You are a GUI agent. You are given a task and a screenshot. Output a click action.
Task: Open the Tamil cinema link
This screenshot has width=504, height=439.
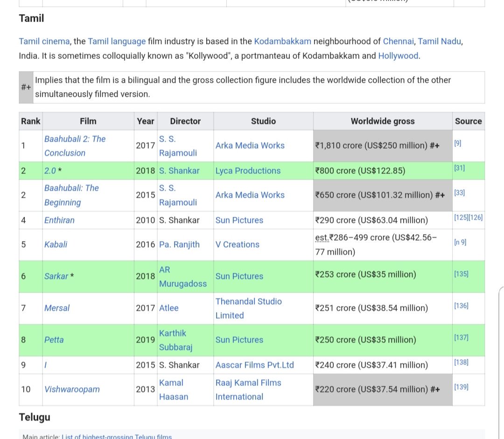click(44, 42)
